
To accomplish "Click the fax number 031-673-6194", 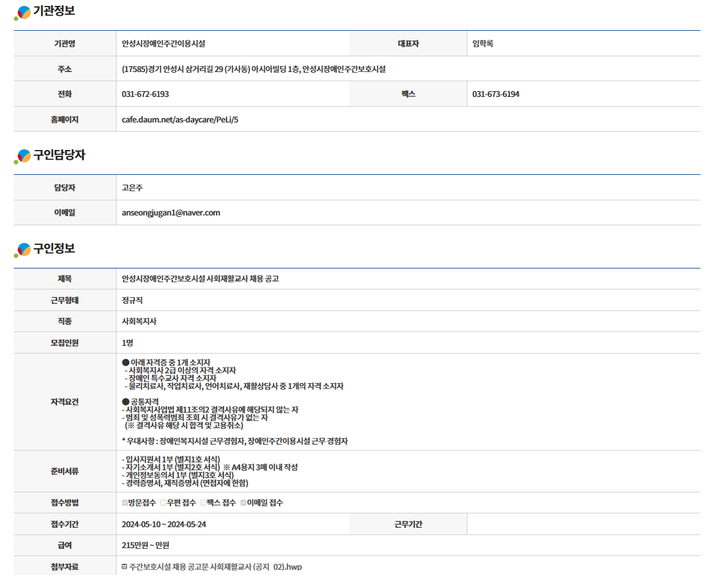I will pos(496,94).
